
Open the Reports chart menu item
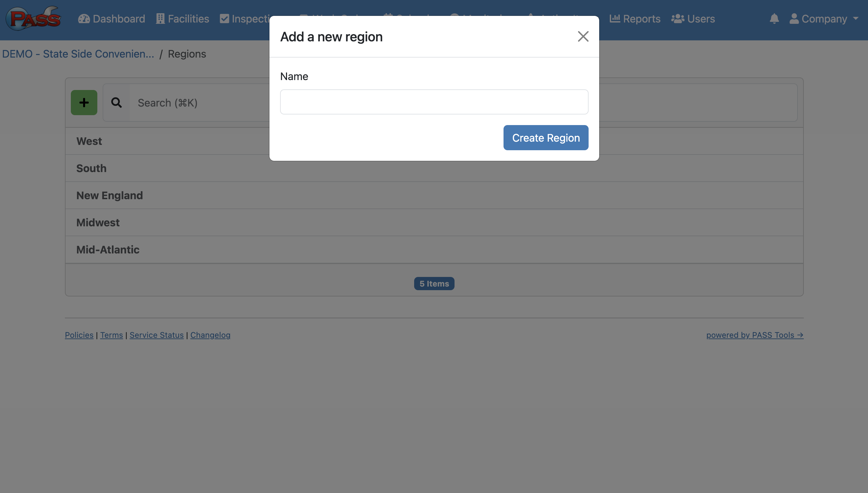(635, 19)
